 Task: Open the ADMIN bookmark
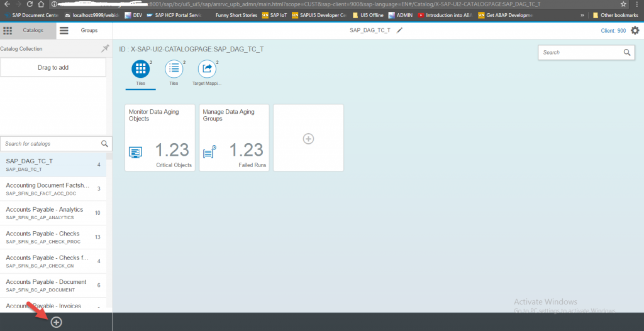point(401,15)
